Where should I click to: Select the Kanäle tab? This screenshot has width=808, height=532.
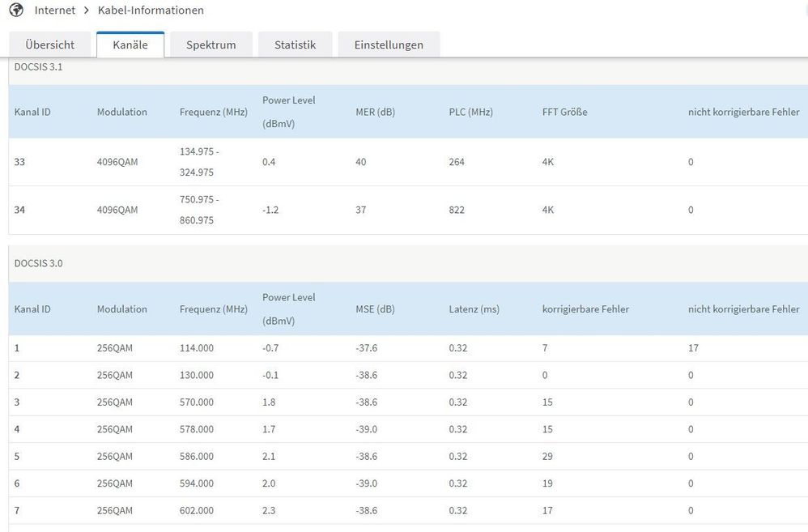click(130, 45)
